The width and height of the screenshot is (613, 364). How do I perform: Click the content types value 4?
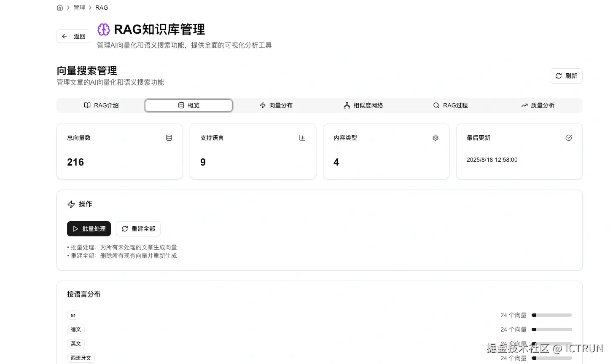(x=336, y=162)
